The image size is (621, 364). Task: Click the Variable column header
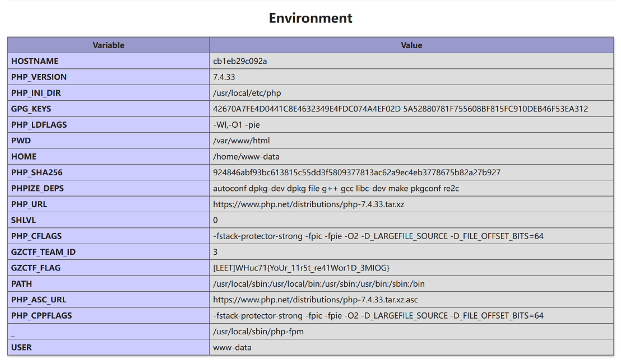coord(109,45)
